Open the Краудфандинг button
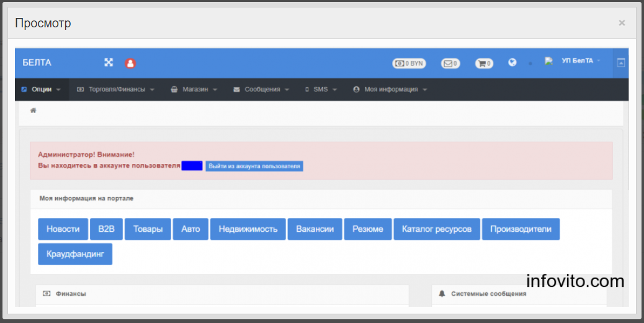 (x=75, y=254)
